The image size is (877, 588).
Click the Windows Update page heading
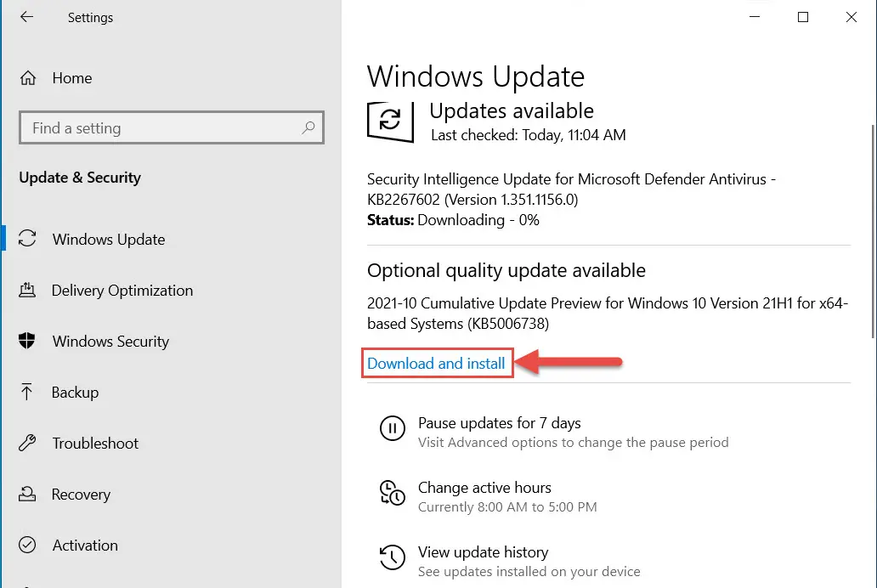point(476,76)
